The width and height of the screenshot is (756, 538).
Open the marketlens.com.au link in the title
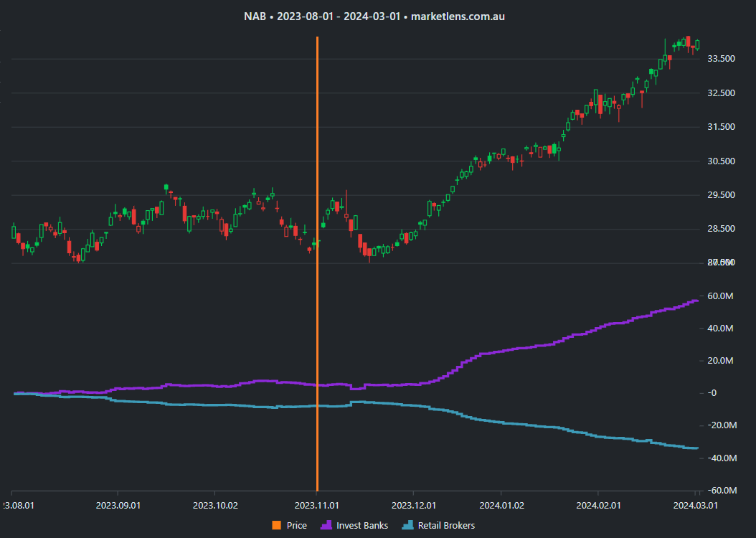457,16
